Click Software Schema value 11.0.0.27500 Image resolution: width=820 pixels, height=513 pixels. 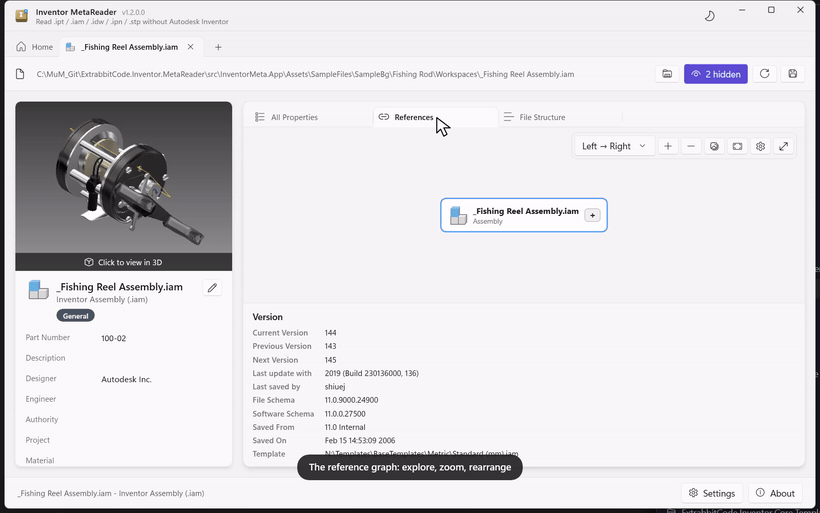345,414
